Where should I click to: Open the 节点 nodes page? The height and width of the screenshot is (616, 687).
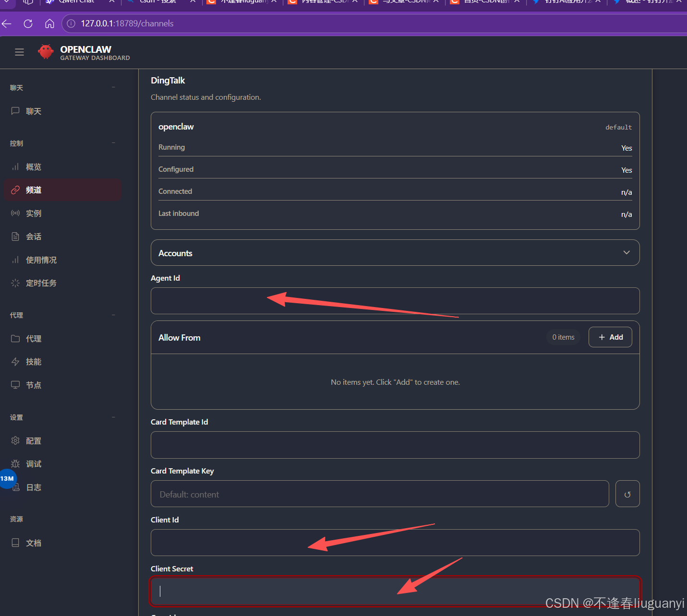click(62, 385)
